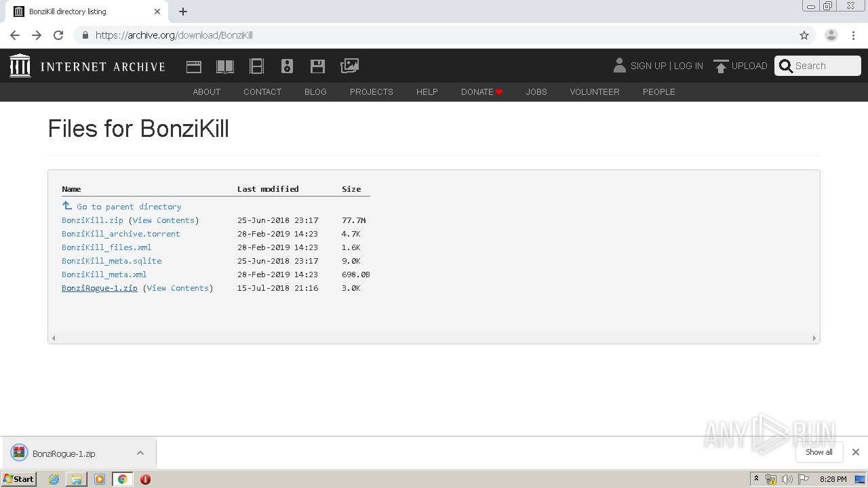Open BonziRogue-1.zip download options chevron
This screenshot has width=868, height=488.
(x=140, y=453)
